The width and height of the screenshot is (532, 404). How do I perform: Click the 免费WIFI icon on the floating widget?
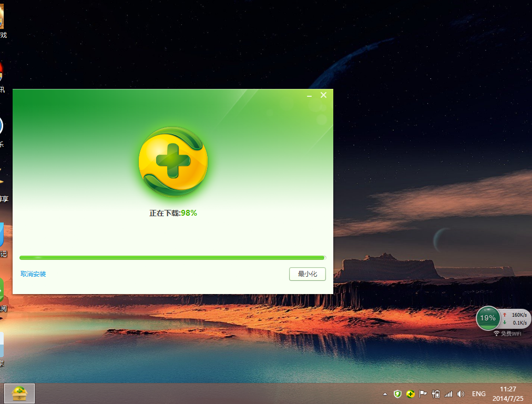[x=498, y=332]
